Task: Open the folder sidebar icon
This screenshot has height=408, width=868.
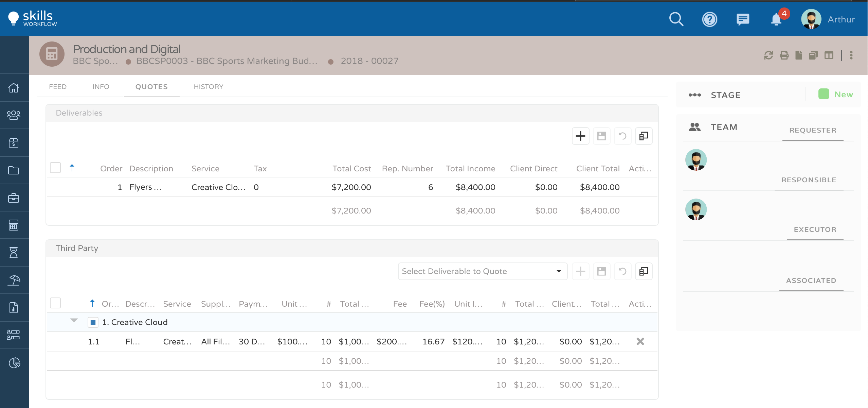Action: click(14, 170)
